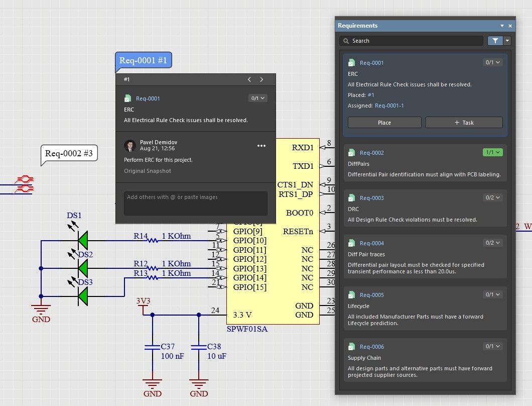Image resolution: width=532 pixels, height=406 pixels.
Task: Go to next comment with right arrow
Action: (261, 79)
